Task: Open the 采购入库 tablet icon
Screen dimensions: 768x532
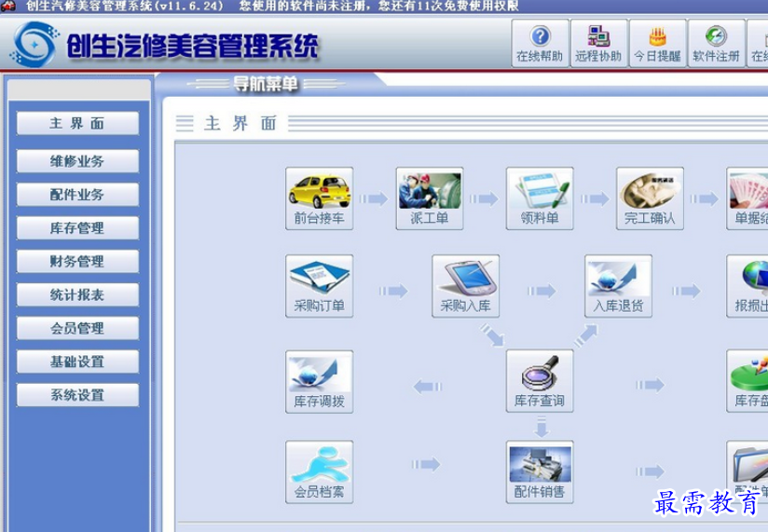Action: [x=466, y=286]
